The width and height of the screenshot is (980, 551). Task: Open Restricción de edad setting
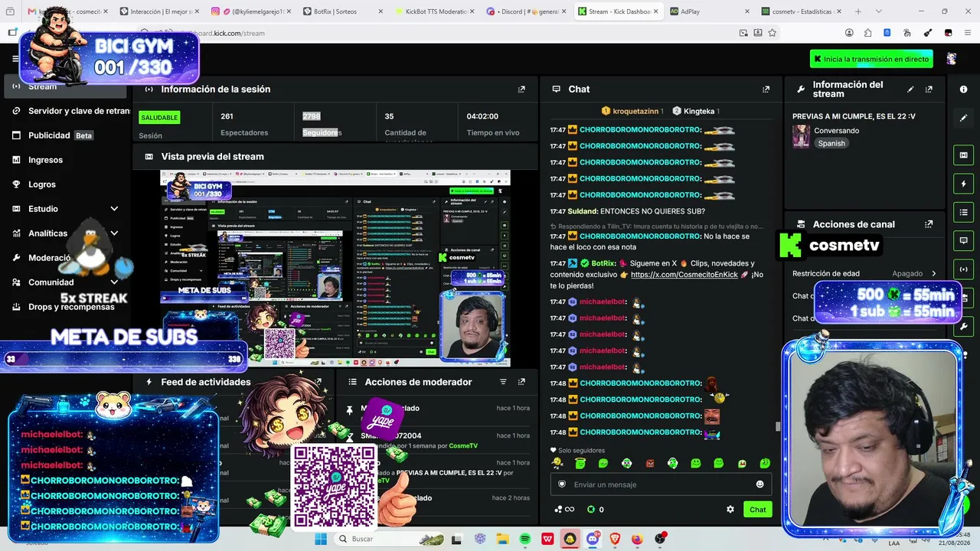point(864,273)
